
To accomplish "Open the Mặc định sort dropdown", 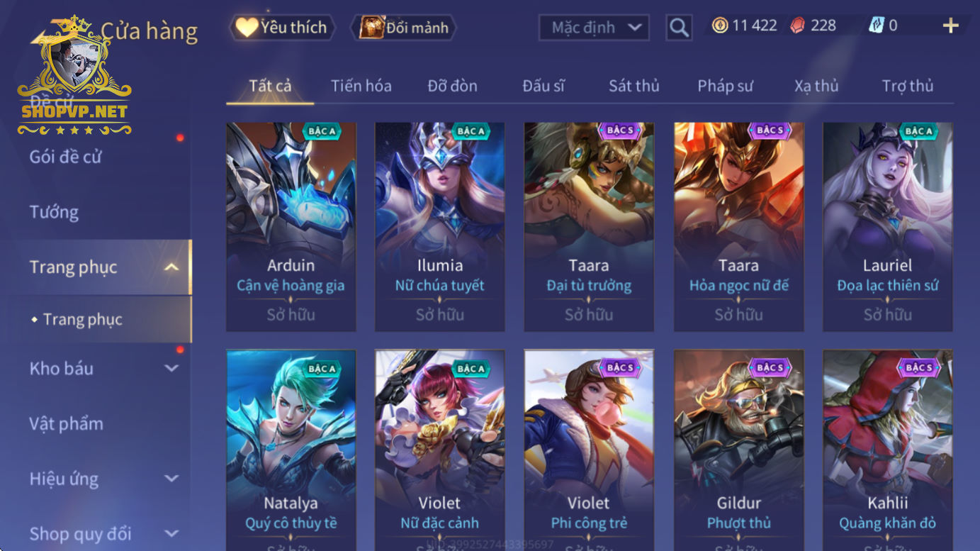I will pos(594,28).
